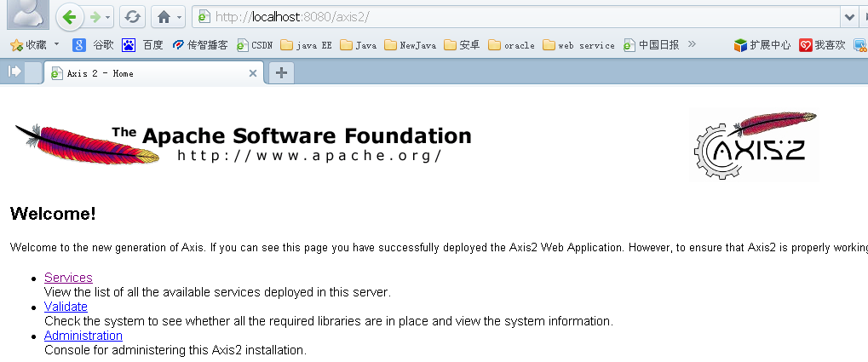The image size is (868, 362).
Task: Open the java EE bookmarks folder
Action: tap(306, 45)
